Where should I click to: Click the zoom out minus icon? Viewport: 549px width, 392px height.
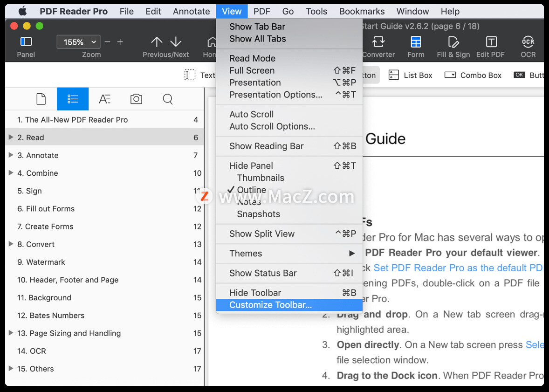108,42
